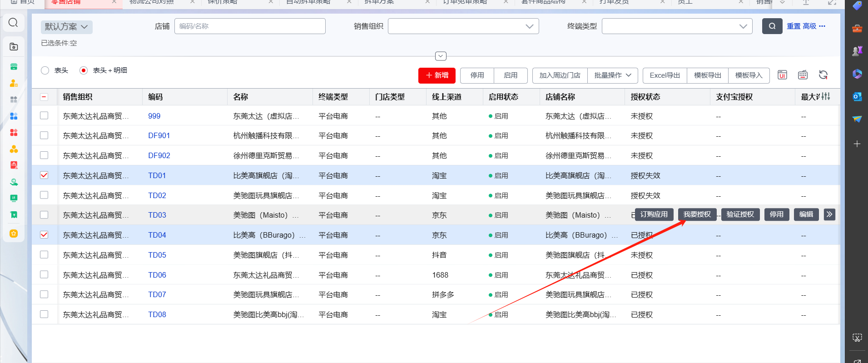Open the red organization chart icon

point(14,165)
